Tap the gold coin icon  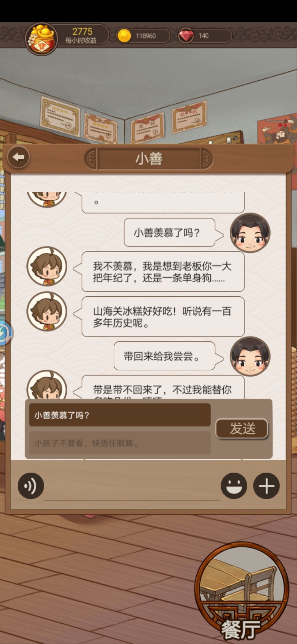[x=124, y=36]
